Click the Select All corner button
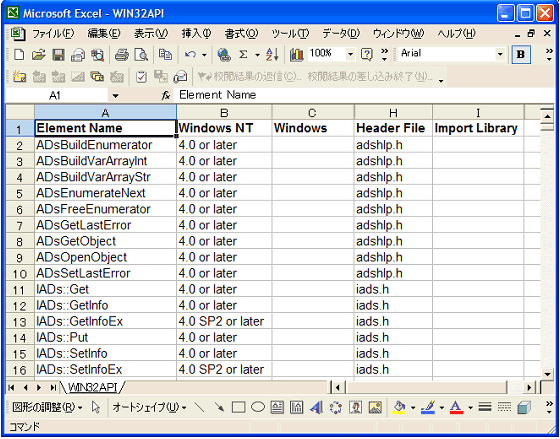 point(20,113)
